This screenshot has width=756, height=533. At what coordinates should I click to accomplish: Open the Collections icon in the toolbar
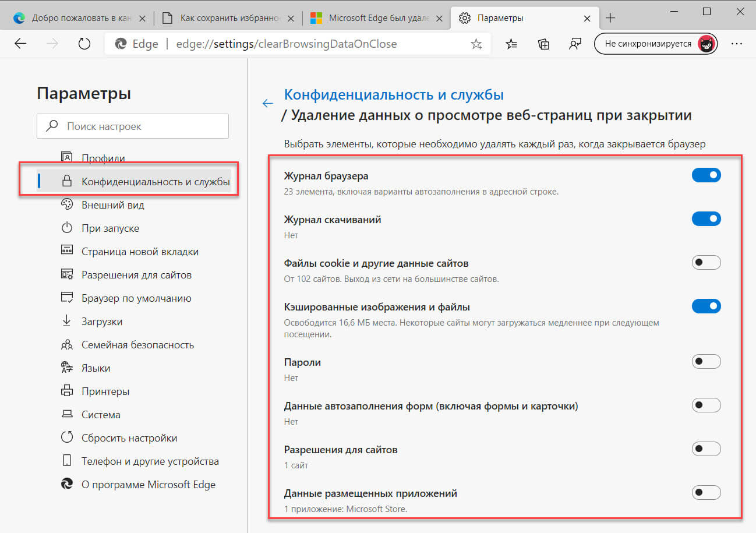pos(543,44)
